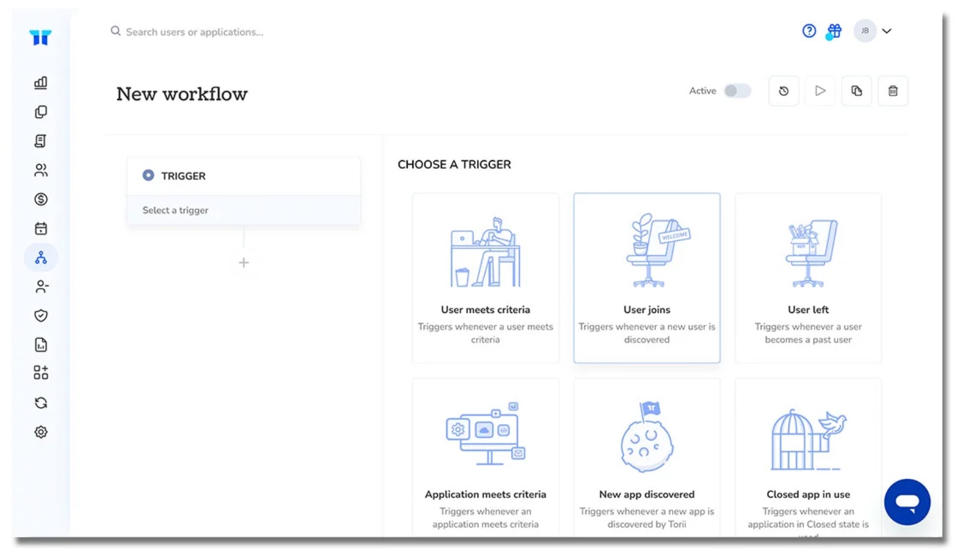Open the integrations sync icon

[41, 402]
